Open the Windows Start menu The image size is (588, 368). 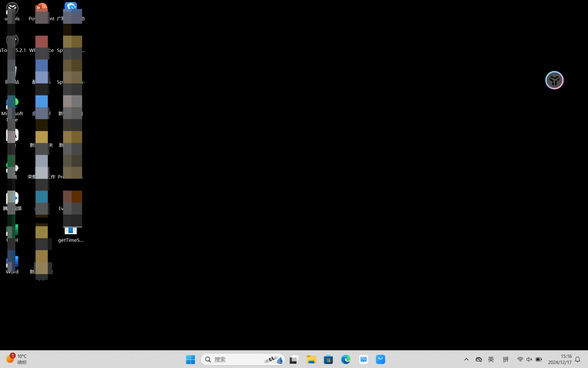pos(190,359)
